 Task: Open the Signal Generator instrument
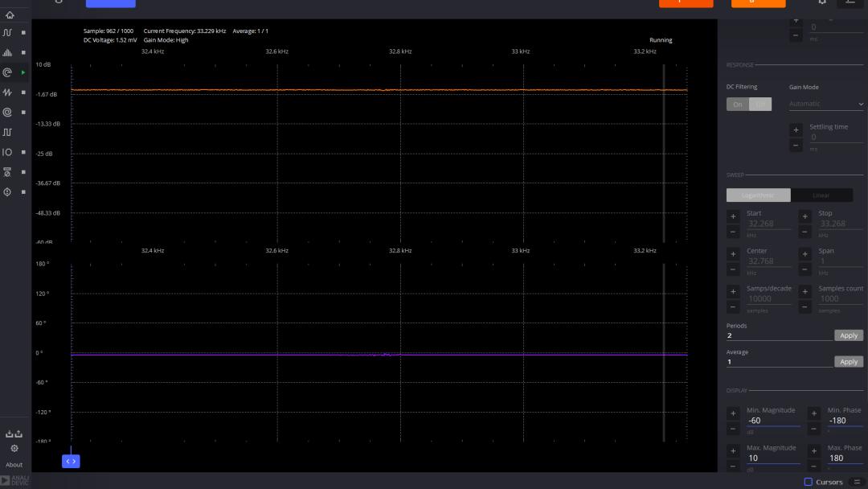click(7, 92)
